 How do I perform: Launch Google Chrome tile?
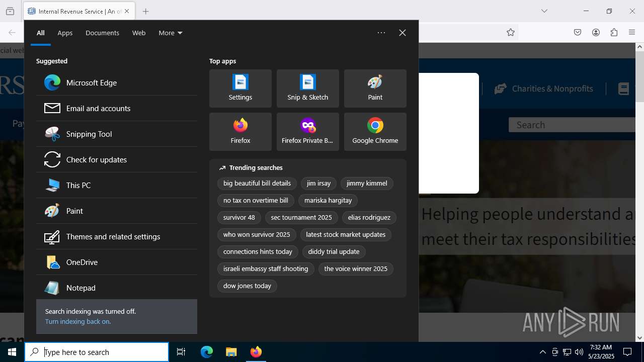375,132
